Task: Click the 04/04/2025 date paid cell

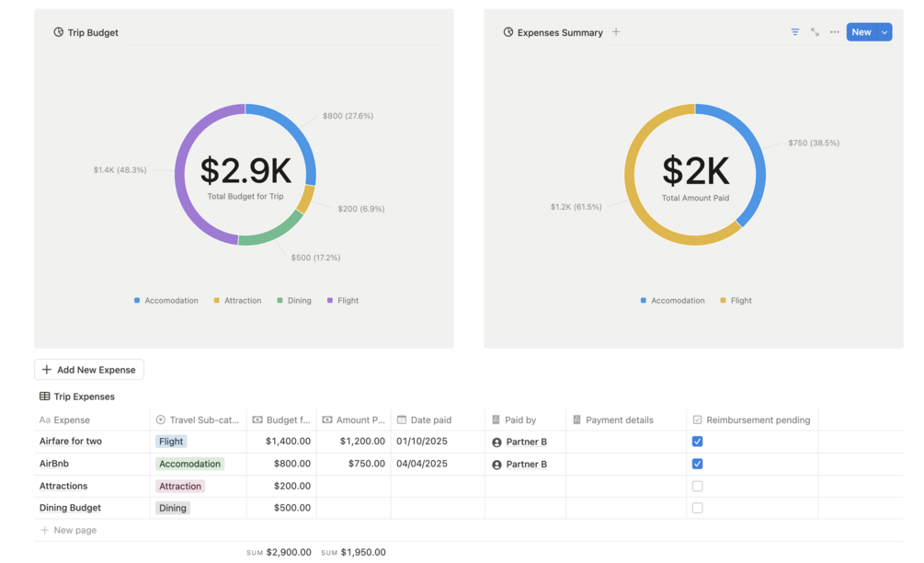Action: [438, 464]
